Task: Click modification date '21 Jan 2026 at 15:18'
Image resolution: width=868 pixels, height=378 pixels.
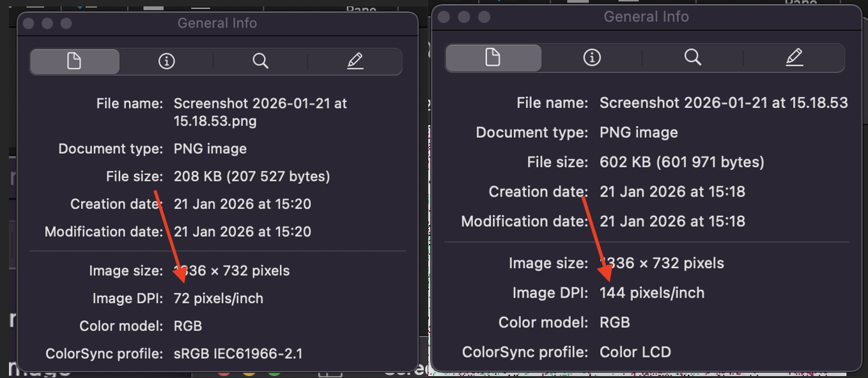Action: click(x=672, y=222)
